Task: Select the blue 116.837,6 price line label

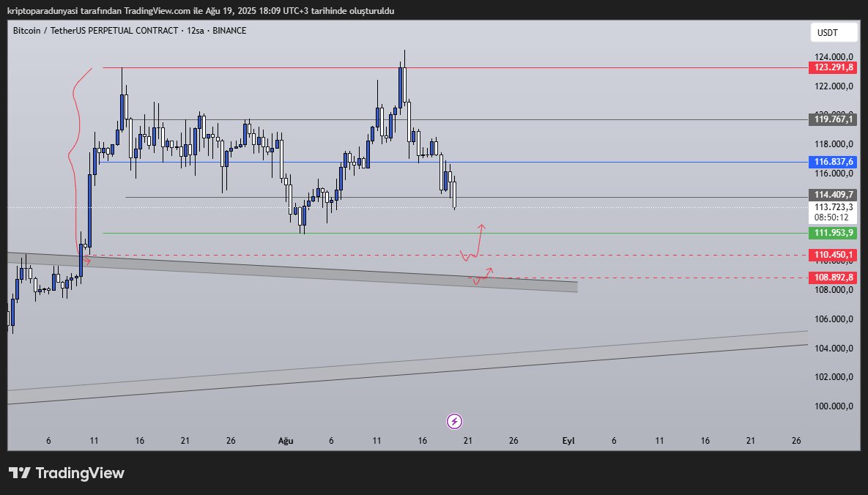Action: [x=833, y=162]
